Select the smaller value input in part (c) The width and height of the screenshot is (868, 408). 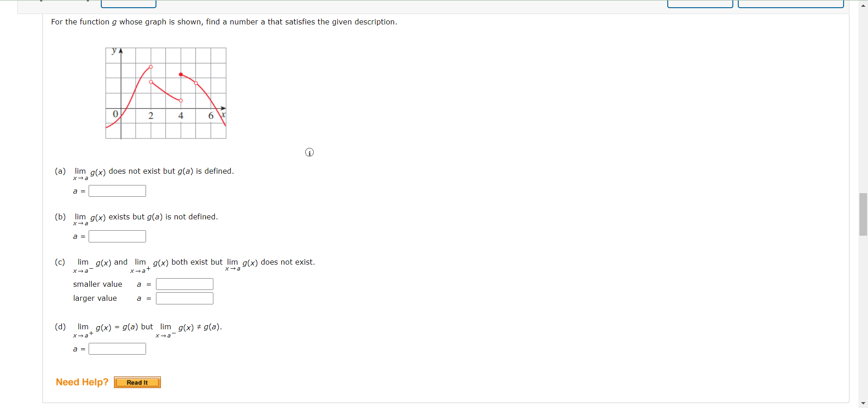[x=184, y=284]
